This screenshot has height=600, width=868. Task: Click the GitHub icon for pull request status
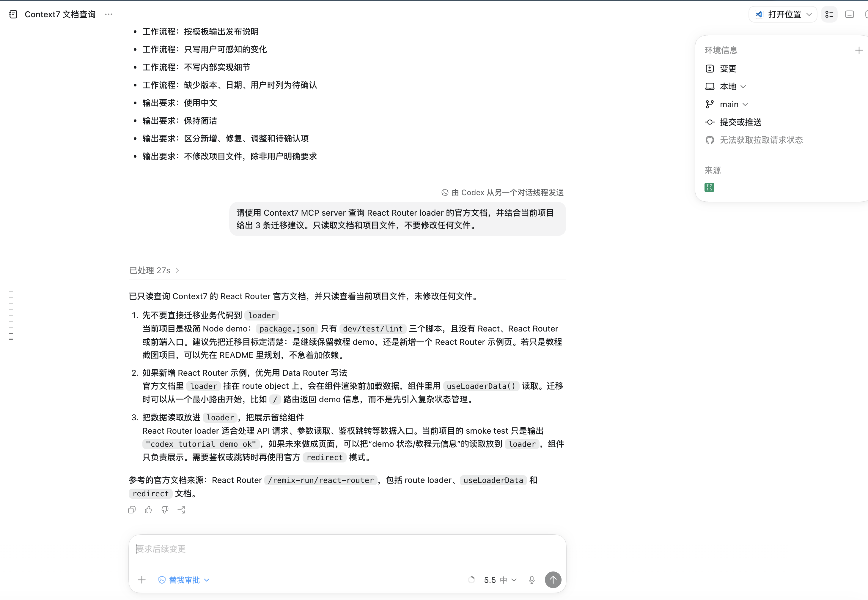(710, 140)
